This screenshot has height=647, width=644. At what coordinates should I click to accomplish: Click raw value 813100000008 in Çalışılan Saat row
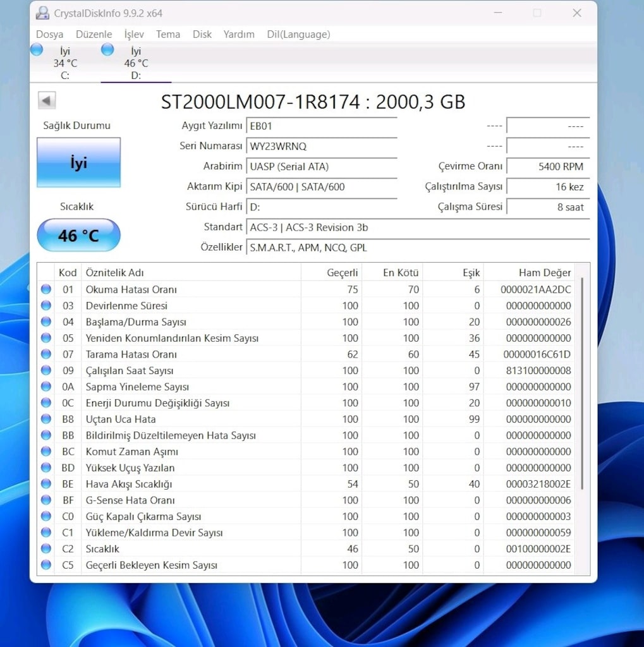click(538, 370)
